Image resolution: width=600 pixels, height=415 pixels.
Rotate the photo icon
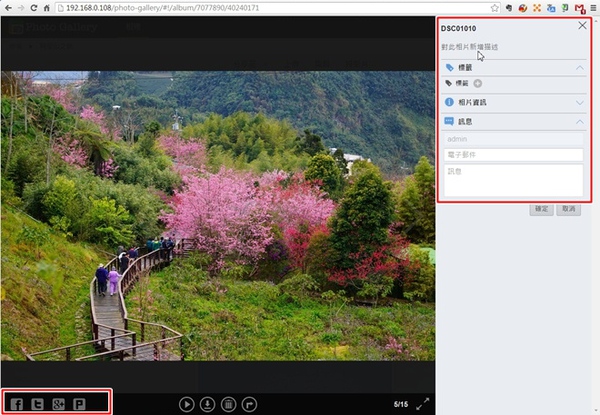pyautogui.click(x=249, y=404)
